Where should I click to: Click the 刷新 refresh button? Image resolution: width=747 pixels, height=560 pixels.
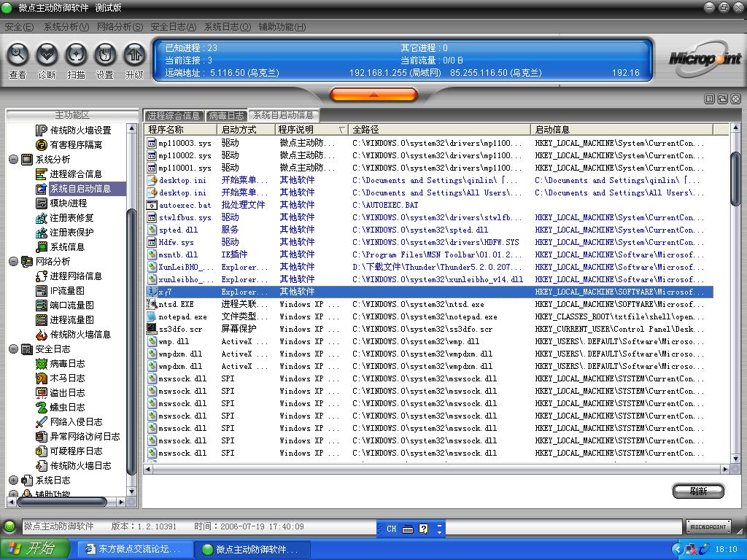[698, 491]
